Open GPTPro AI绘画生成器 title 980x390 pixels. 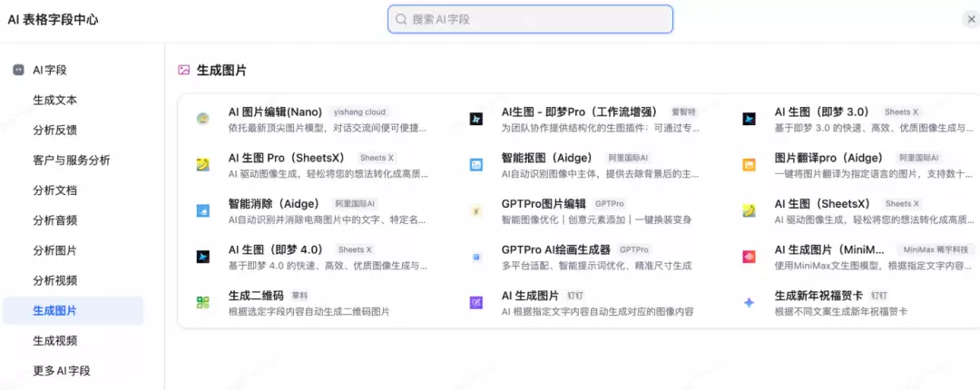(555, 249)
